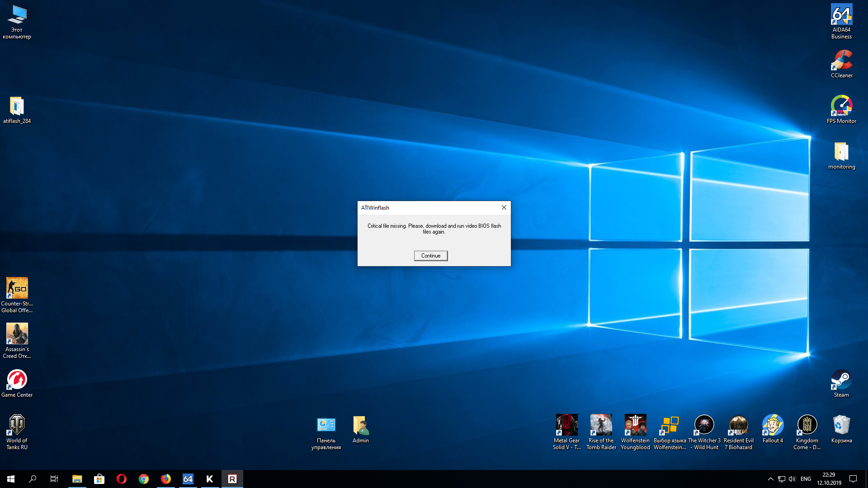Open the Windows Start menu
The image size is (868, 488).
11,479
